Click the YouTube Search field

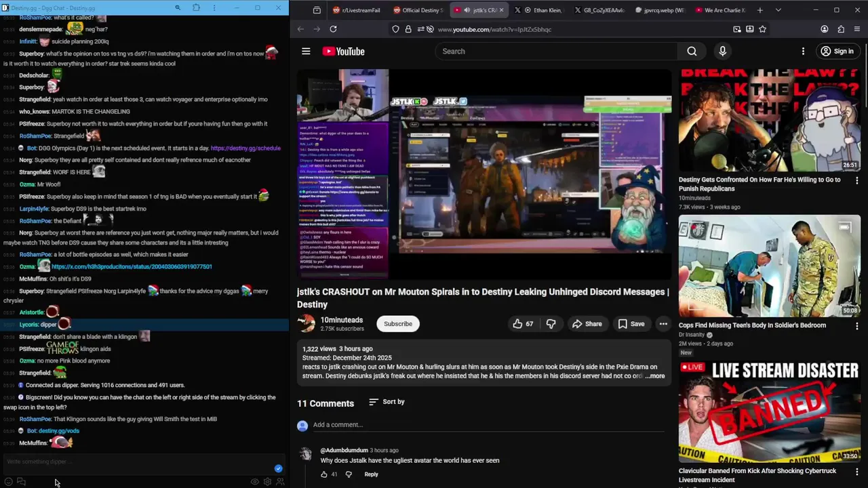(556, 51)
